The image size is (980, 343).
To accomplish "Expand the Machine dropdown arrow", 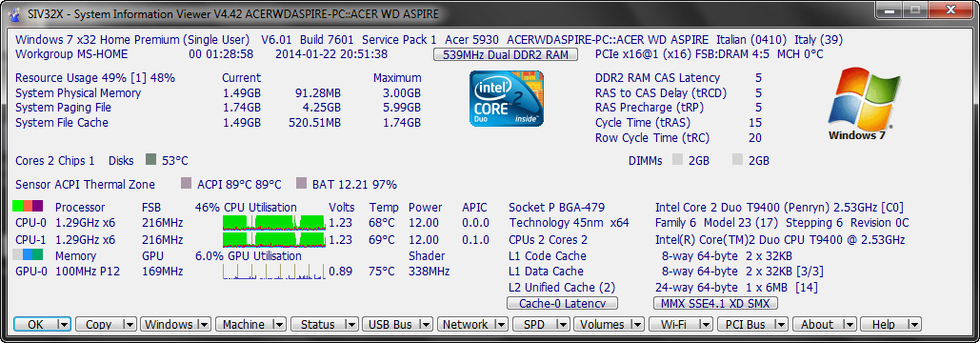I will 279,324.
